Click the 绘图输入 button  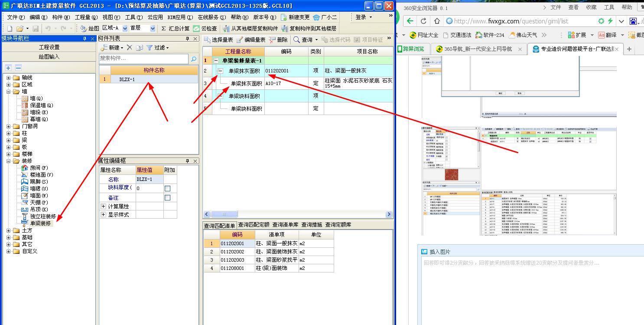click(49, 57)
